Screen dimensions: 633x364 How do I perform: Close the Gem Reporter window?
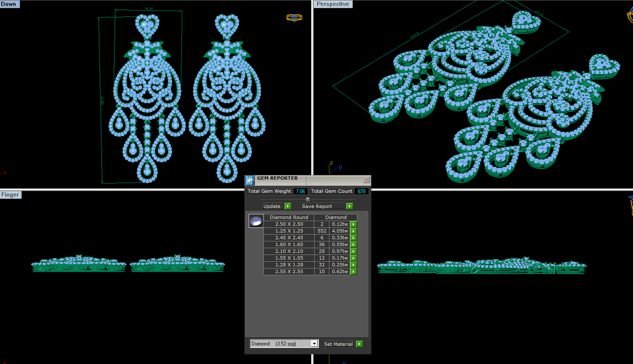click(x=367, y=180)
